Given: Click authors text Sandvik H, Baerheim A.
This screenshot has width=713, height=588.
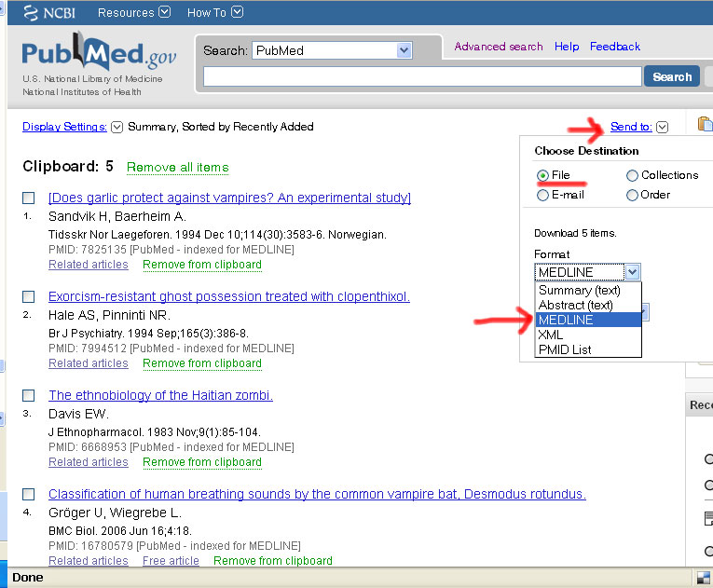Looking at the screenshot, I should click(117, 216).
